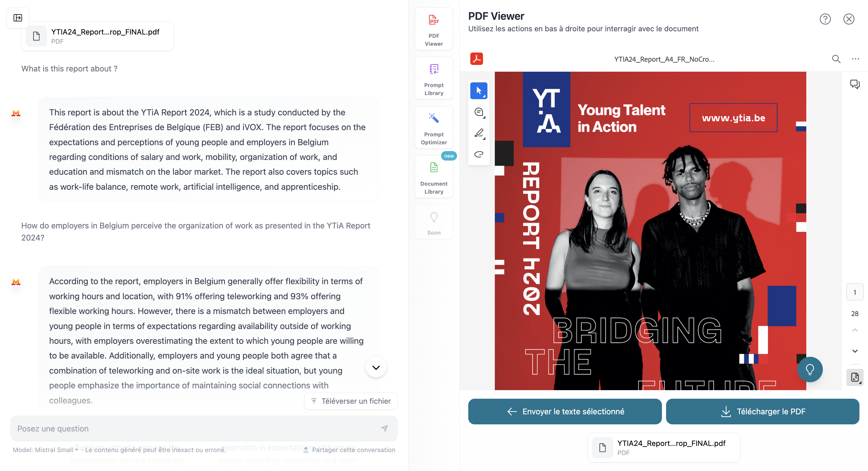Search inside the PDF document
868x471 pixels.
[x=836, y=59]
